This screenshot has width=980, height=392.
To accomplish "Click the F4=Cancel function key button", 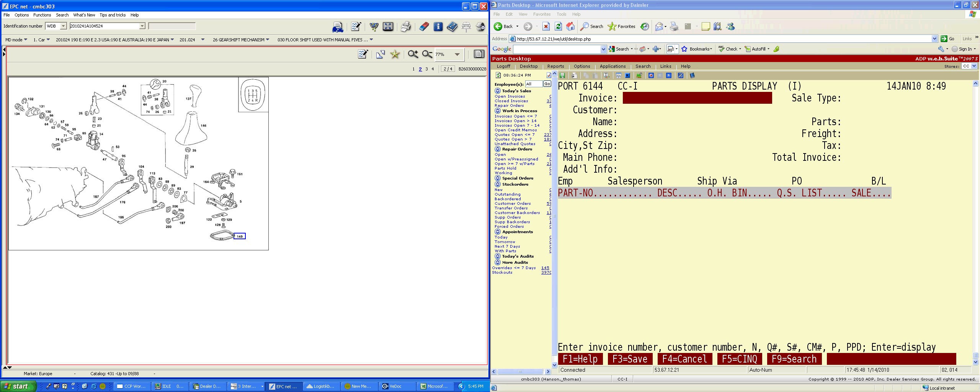I will (x=684, y=359).
